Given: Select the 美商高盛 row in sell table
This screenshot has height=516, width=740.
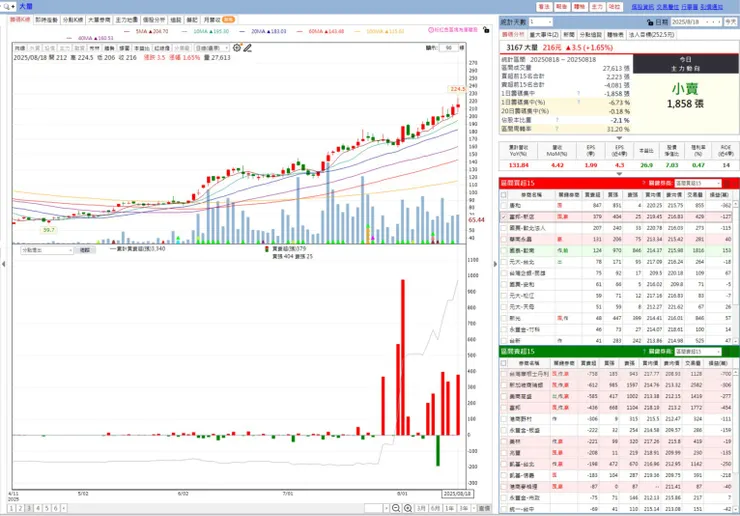Looking at the screenshot, I should [x=618, y=397].
